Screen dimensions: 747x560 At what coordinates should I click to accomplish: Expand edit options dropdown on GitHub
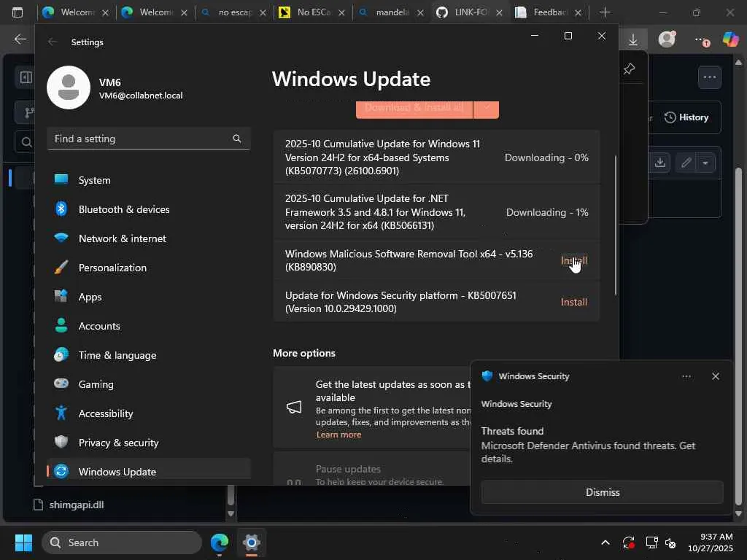pos(705,163)
